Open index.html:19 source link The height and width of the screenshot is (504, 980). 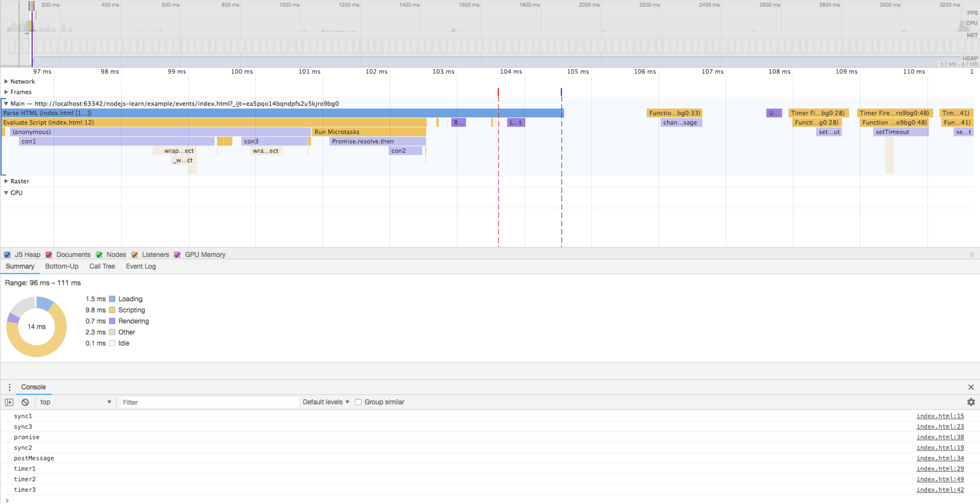pyautogui.click(x=940, y=448)
